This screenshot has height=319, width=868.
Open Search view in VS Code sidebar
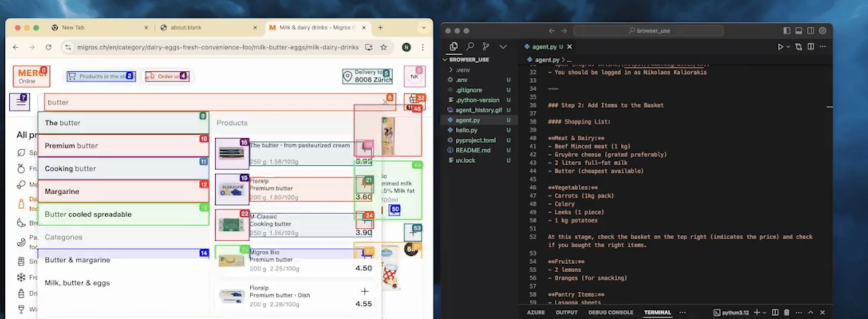tap(470, 47)
